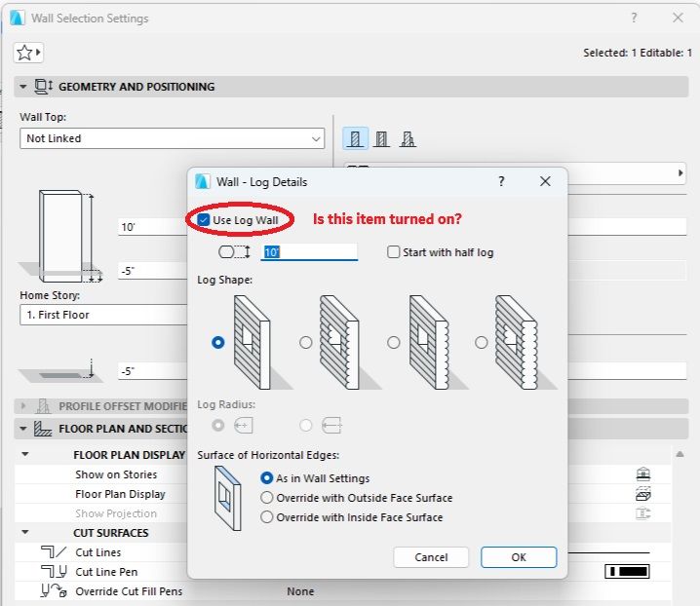
Task: Click the log wall thumbnail rounded on one side
Action: [349, 342]
